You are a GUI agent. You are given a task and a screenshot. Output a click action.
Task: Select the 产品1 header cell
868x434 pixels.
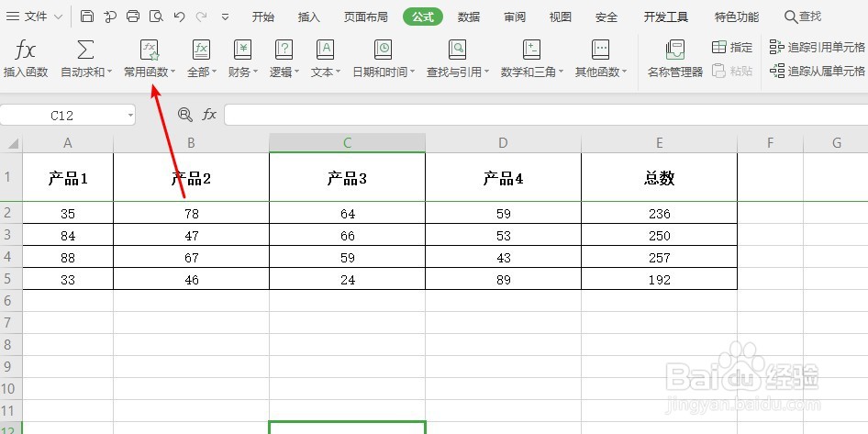click(x=68, y=178)
